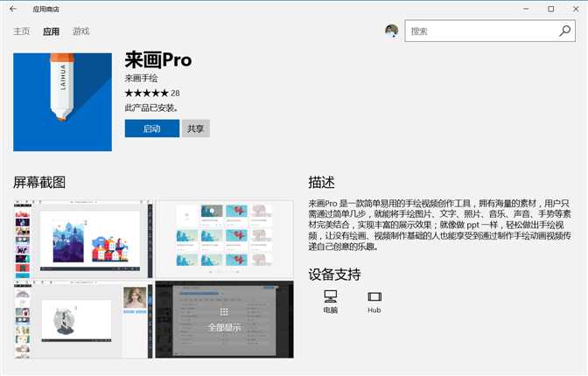Viewport: 588px width, 376px height.
Task: Click the 来画Pro app logo image
Action: tap(63, 102)
